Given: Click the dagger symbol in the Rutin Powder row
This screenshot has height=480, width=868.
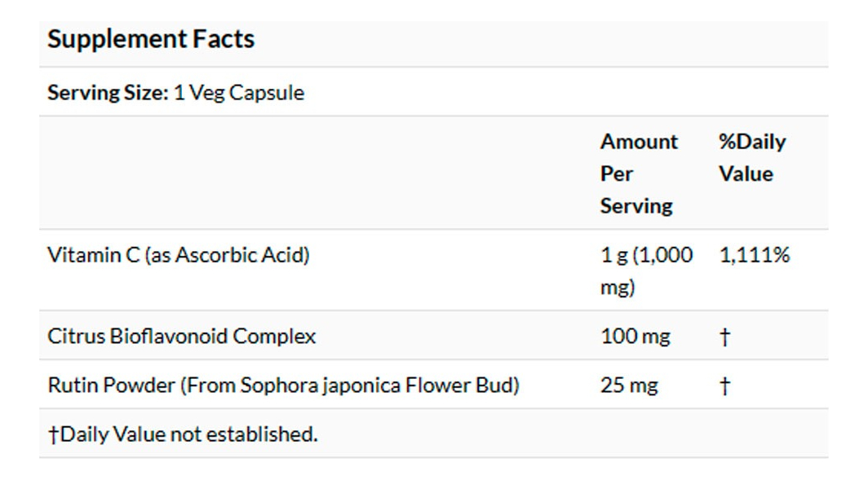Looking at the screenshot, I should coord(724,385).
